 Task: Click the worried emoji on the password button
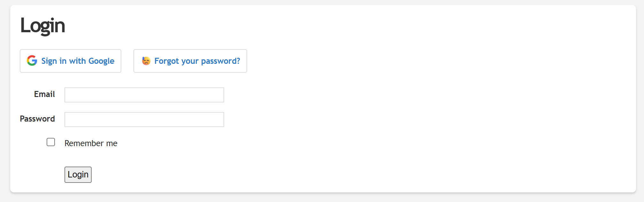click(x=146, y=61)
